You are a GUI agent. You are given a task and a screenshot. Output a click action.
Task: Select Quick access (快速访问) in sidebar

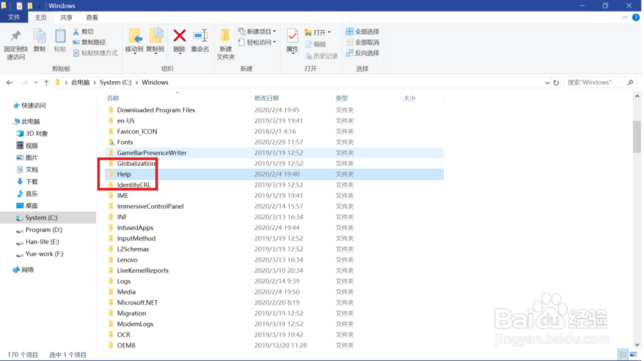[x=29, y=106]
